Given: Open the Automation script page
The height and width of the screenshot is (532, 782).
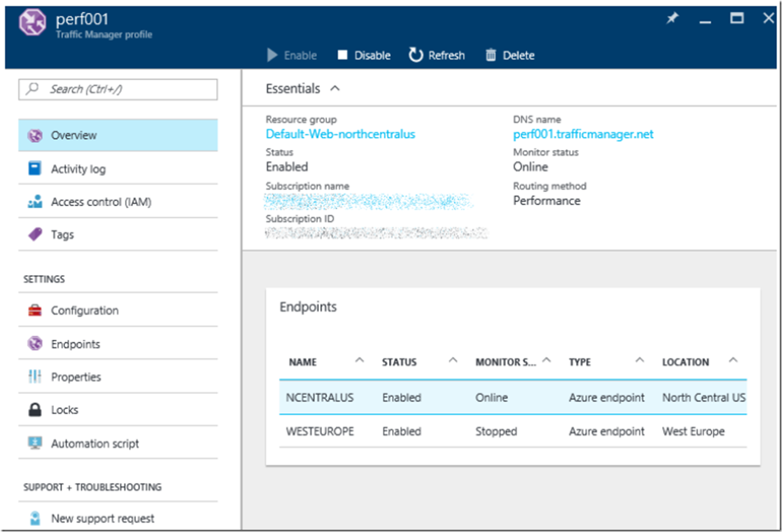Looking at the screenshot, I should [118, 443].
